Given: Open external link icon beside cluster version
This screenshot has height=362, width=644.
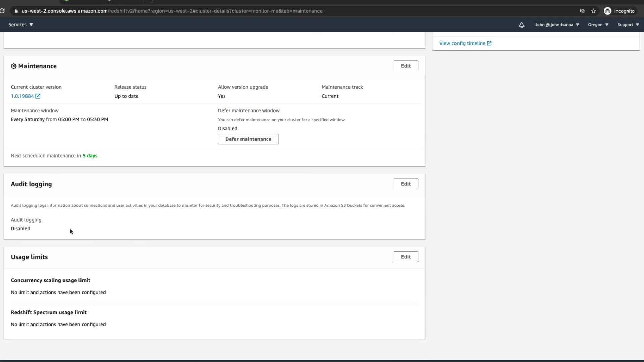Looking at the screenshot, I should tap(38, 96).
